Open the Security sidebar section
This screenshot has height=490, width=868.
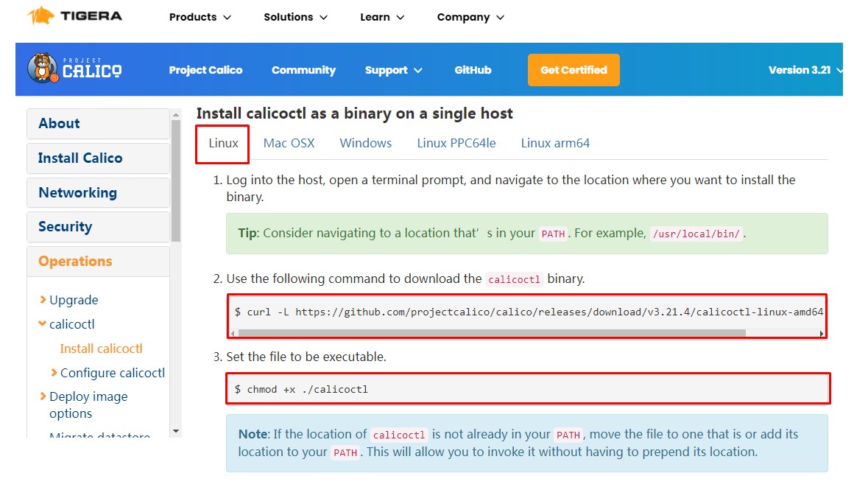click(98, 227)
